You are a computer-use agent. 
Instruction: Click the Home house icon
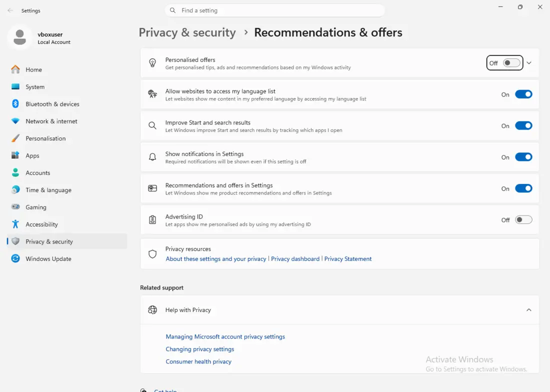15,69
